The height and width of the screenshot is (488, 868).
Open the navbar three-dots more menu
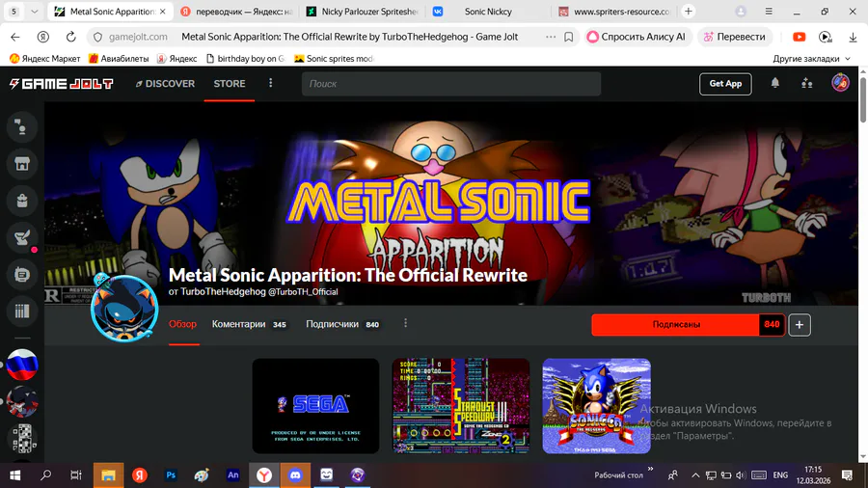pyautogui.click(x=270, y=84)
